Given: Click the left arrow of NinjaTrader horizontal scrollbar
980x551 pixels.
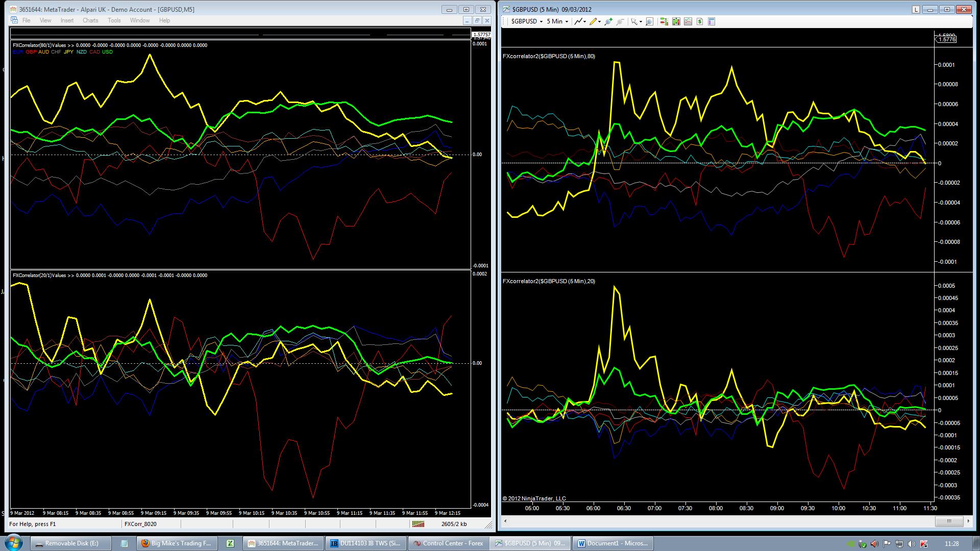Looking at the screenshot, I should pyautogui.click(x=506, y=521).
